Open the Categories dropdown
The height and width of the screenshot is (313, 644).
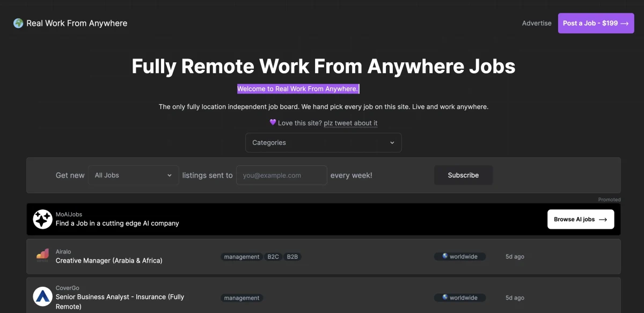tap(324, 143)
